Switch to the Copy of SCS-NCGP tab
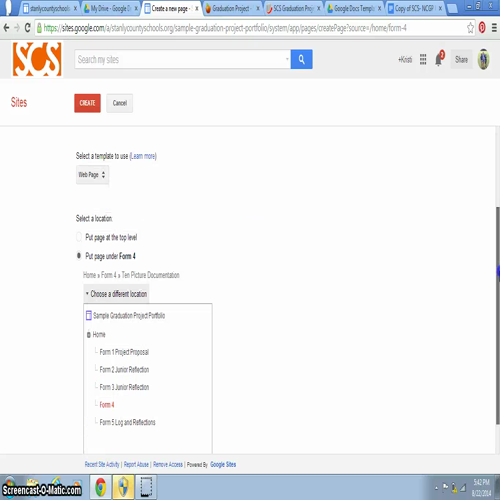This screenshot has width=500, height=500. (x=415, y=8)
